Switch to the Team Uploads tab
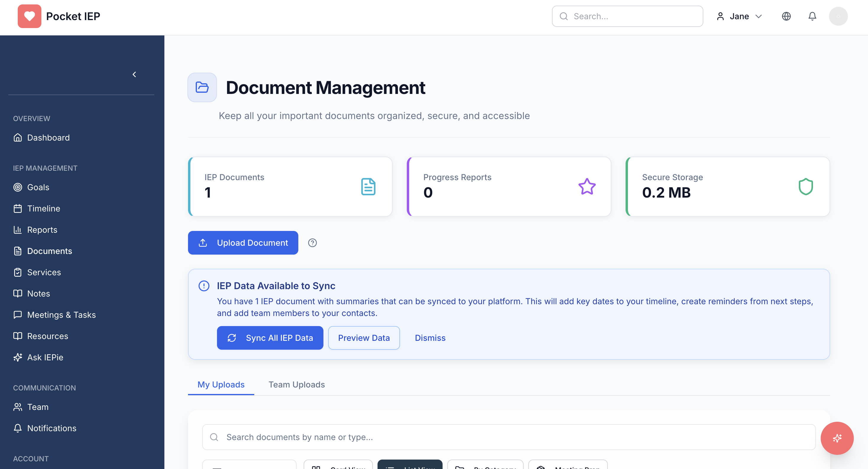The height and width of the screenshot is (469, 868). [x=297, y=385]
